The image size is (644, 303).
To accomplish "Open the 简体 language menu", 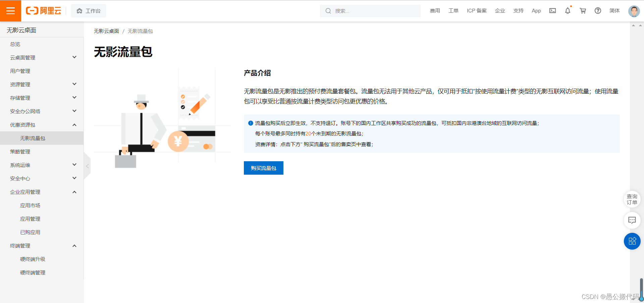I will (x=614, y=10).
